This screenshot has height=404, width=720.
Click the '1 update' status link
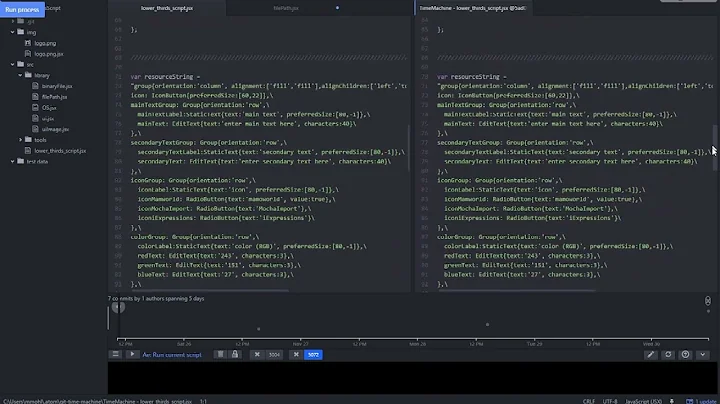pos(703,401)
